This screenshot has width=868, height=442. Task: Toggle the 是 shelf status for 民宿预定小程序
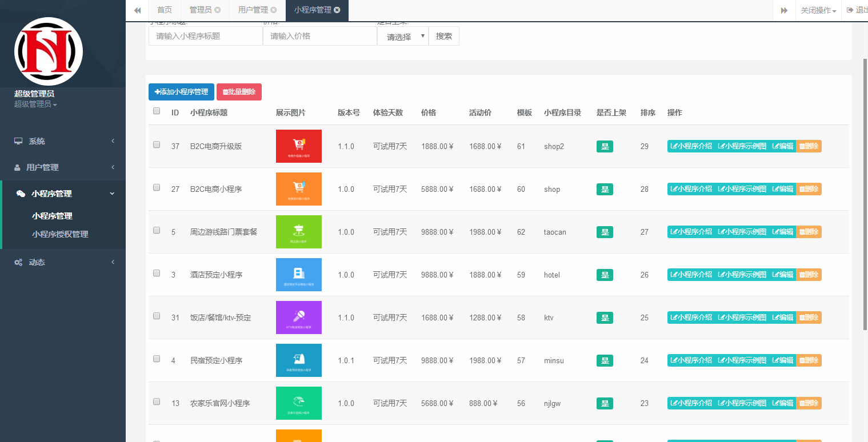pos(605,360)
